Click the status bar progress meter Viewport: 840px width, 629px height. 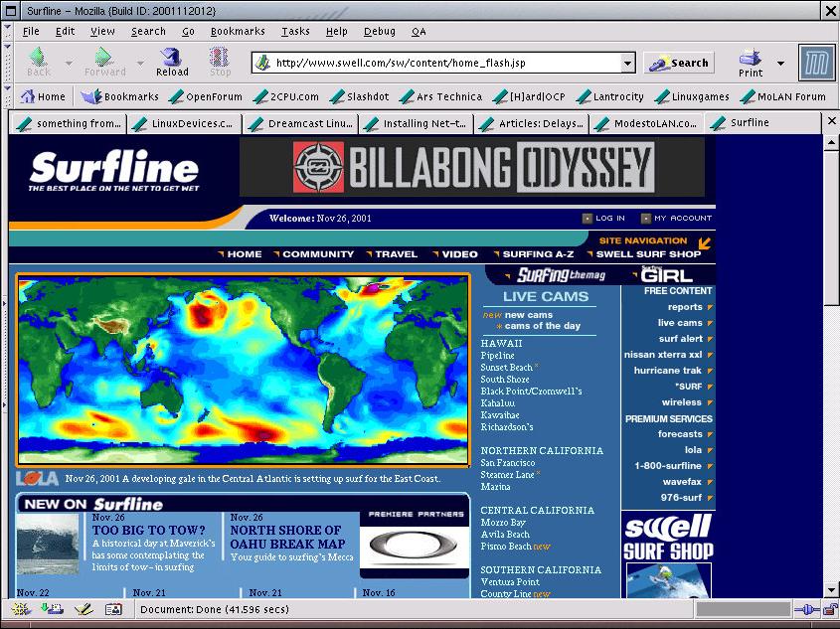coord(743,609)
